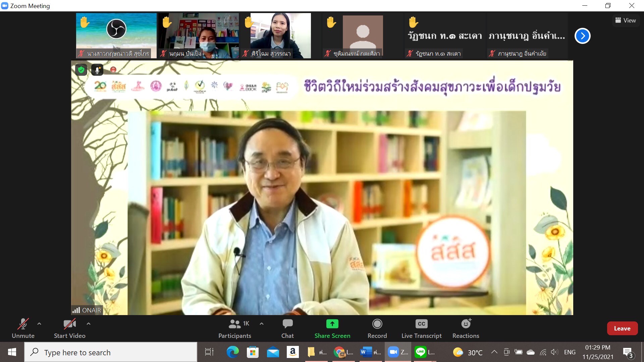Enable the Live Transcript captions
The width and height of the screenshot is (644, 362).
tap(421, 328)
